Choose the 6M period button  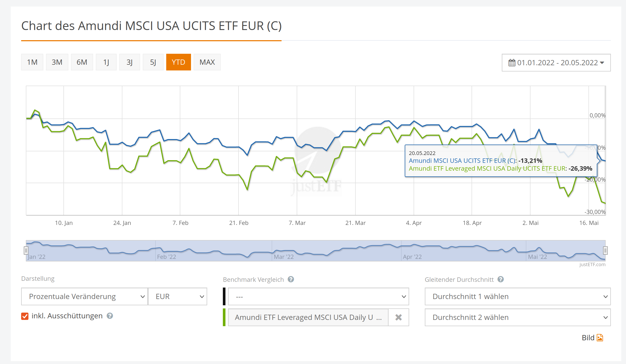point(82,62)
